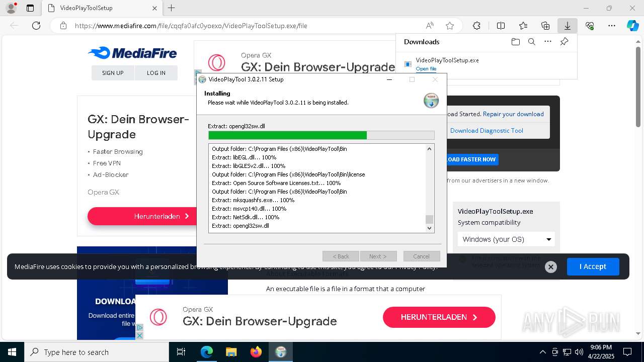Show hidden system tray icons
This screenshot has width=644, height=362.
(542, 352)
